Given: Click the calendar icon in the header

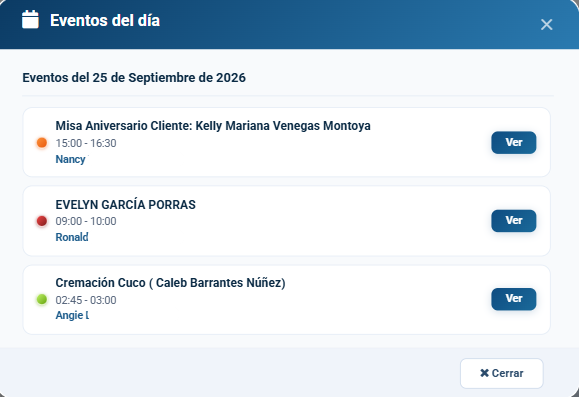Looking at the screenshot, I should [x=30, y=19].
